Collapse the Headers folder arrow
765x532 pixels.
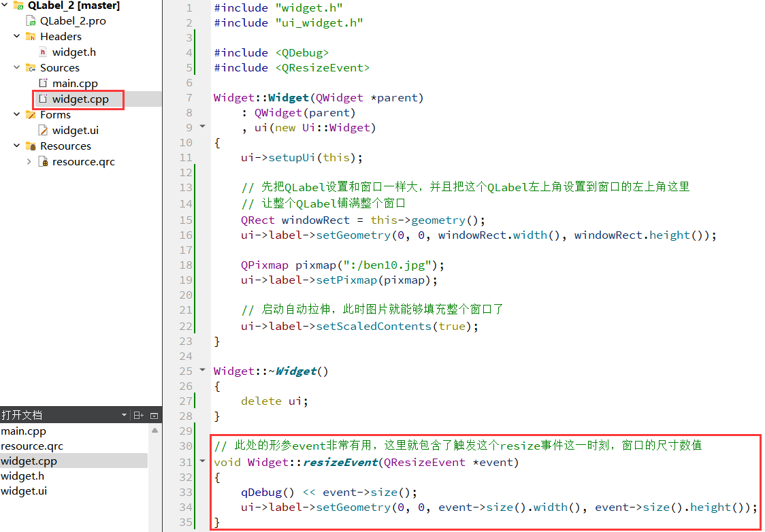(16, 36)
